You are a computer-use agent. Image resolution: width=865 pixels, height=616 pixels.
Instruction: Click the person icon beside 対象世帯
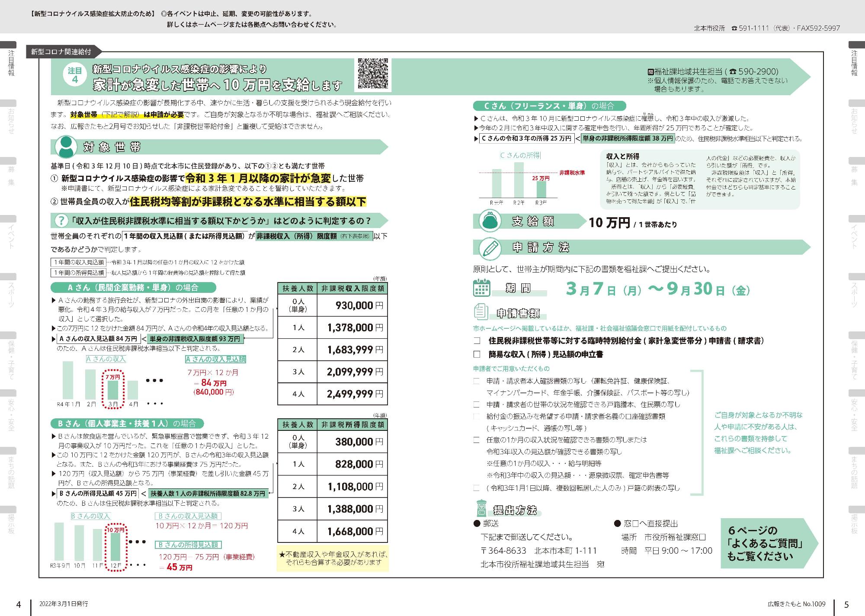point(66,147)
